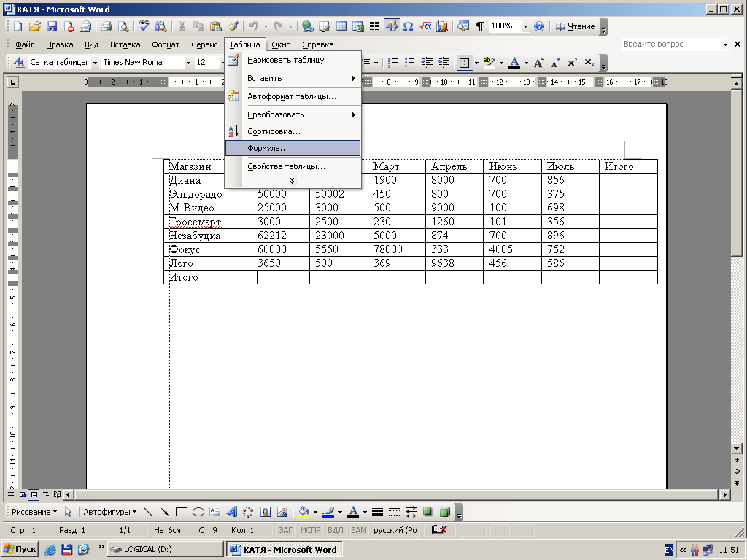The height and width of the screenshot is (560, 747).
Task: Open the Equation Editor square-root icon
Action: point(425,26)
